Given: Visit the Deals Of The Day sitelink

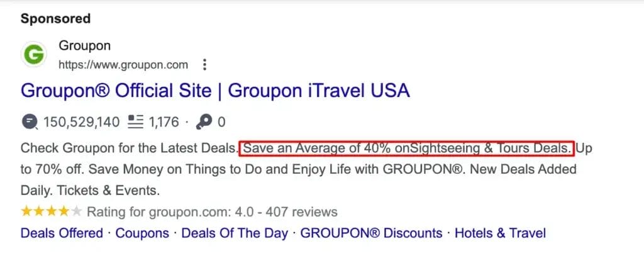Looking at the screenshot, I should (x=235, y=233).
